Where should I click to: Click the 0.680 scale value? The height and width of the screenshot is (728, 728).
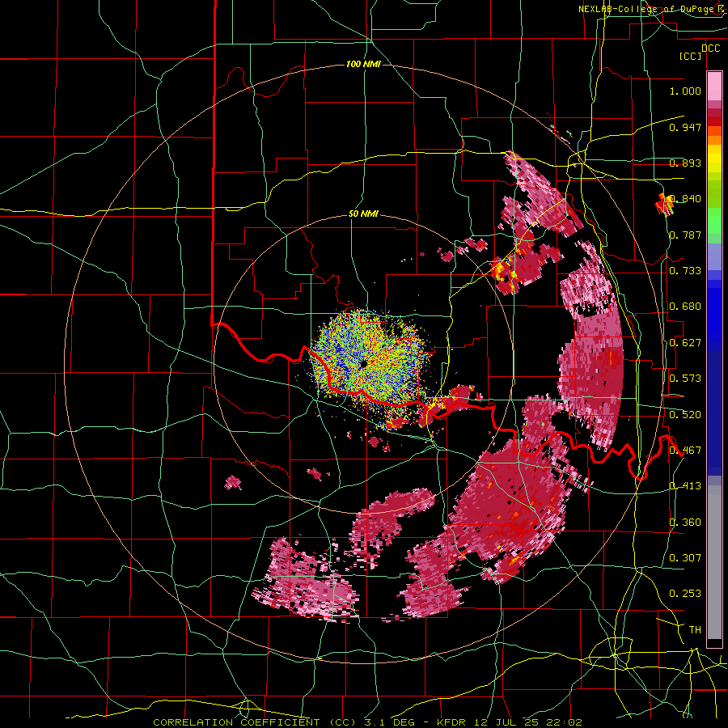click(x=685, y=307)
